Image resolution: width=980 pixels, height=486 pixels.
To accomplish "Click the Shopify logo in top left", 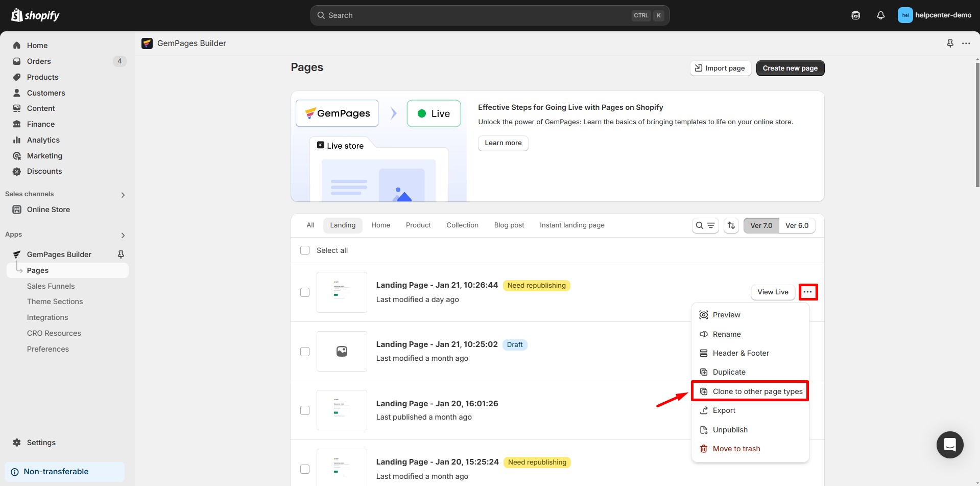I will pos(35,15).
